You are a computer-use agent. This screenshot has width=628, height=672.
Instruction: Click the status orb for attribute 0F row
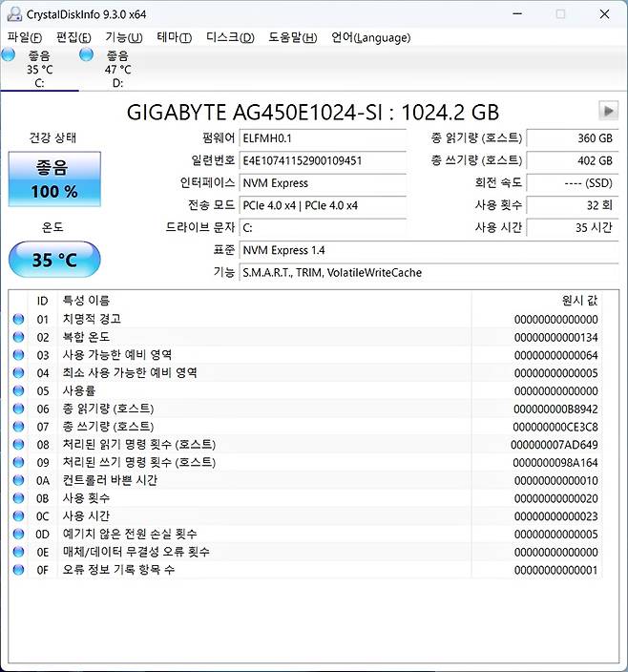point(18,570)
